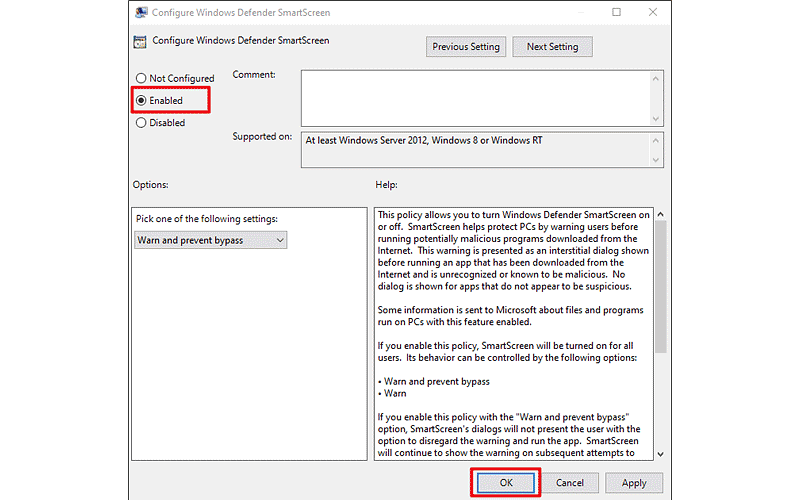Click the policy setting icon beside the heading
This screenshot has width=800, height=500.
pos(140,41)
